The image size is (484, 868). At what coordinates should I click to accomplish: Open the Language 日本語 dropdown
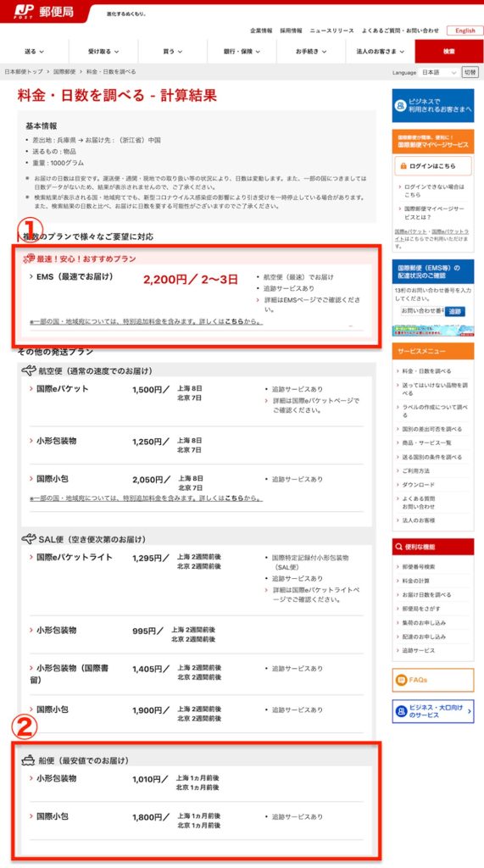(440, 73)
